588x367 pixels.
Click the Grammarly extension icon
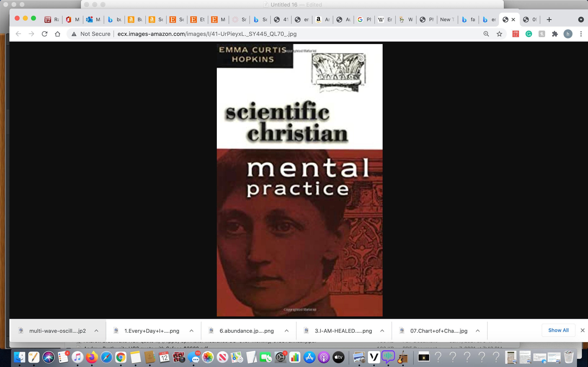tap(529, 34)
